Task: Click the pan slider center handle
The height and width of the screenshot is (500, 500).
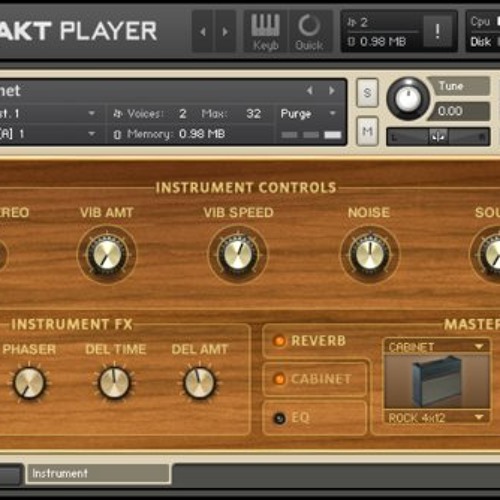Action: click(x=438, y=137)
